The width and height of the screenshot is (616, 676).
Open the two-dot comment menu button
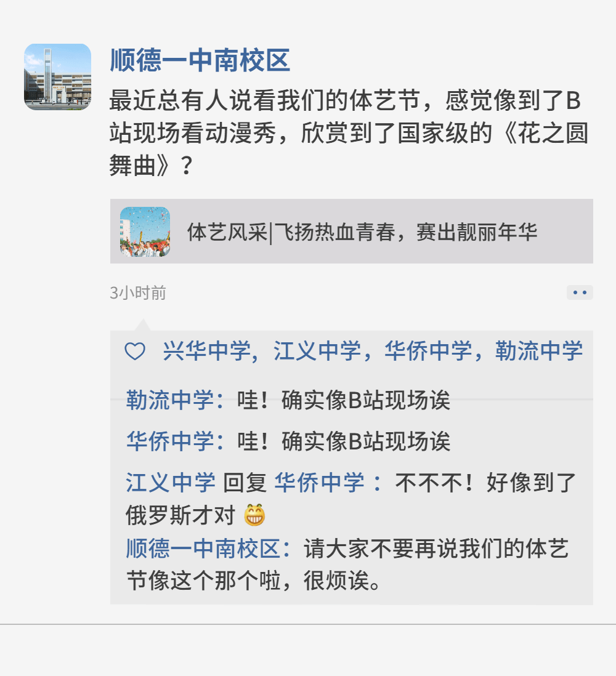[x=579, y=292]
